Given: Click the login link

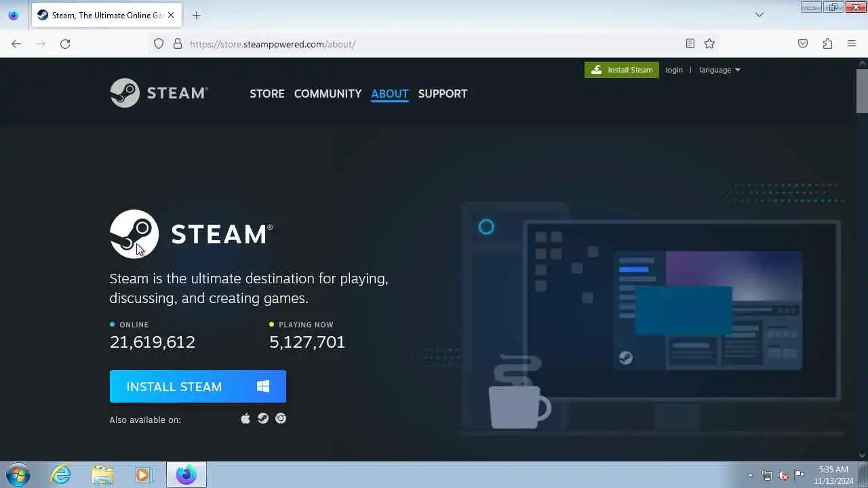Looking at the screenshot, I should (x=674, y=70).
